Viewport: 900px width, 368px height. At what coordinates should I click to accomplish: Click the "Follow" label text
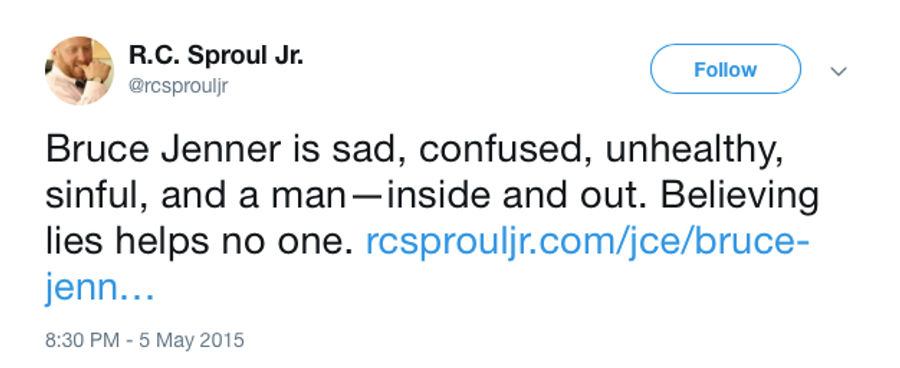[725, 69]
